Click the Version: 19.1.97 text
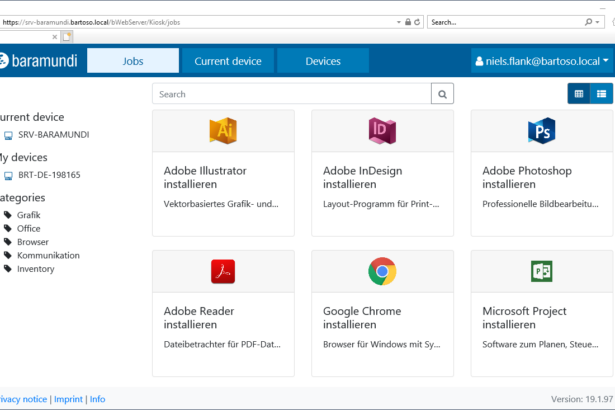Viewport: 615px width, 410px height. (582, 399)
